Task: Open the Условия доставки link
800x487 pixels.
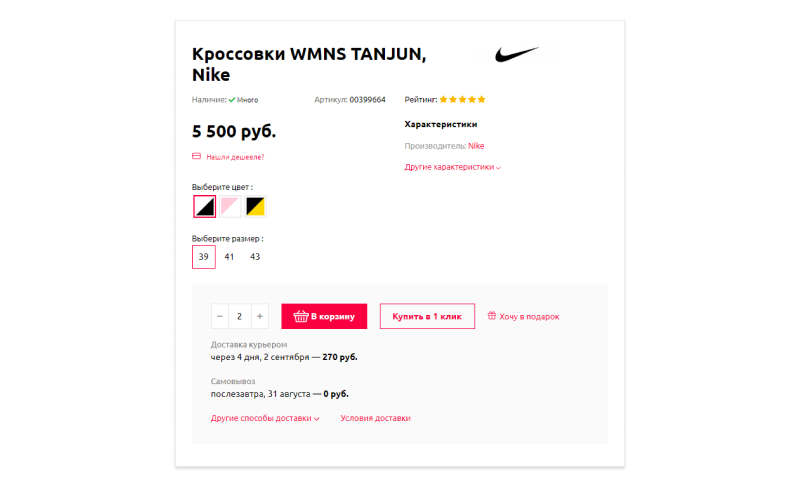Action: tap(376, 418)
